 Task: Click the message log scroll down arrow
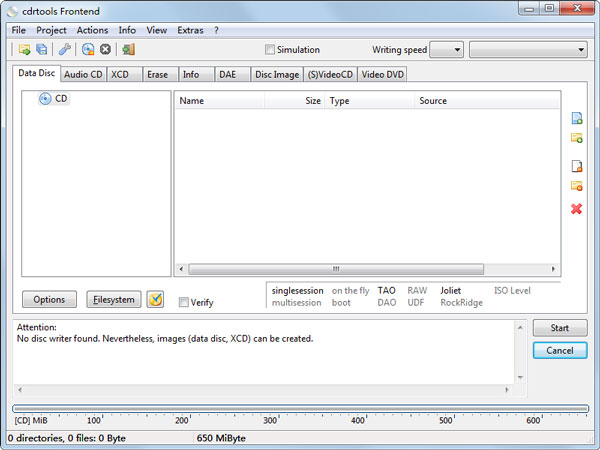coord(520,377)
